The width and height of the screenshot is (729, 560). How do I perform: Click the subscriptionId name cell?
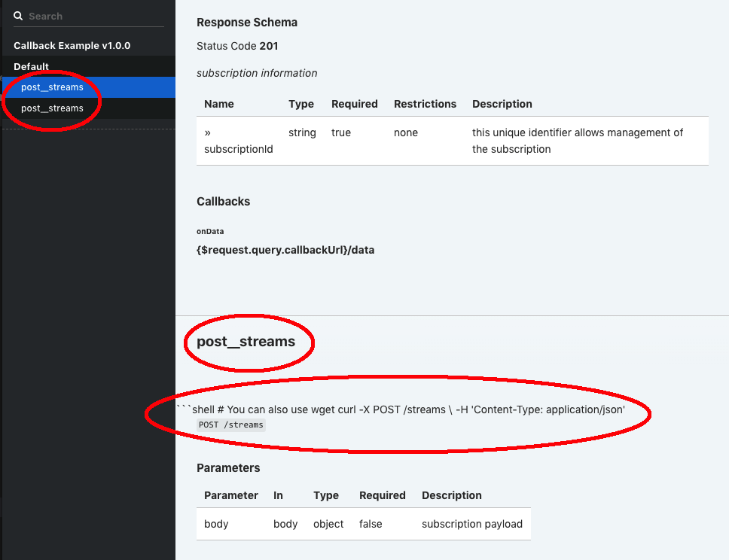[239, 141]
